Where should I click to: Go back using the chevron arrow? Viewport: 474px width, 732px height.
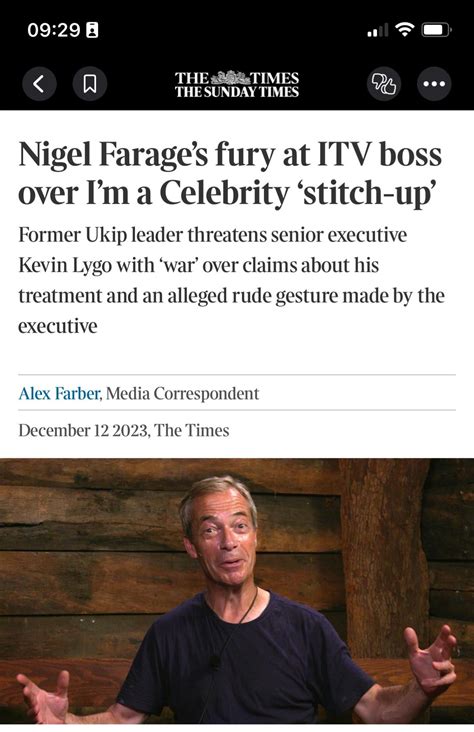point(40,84)
